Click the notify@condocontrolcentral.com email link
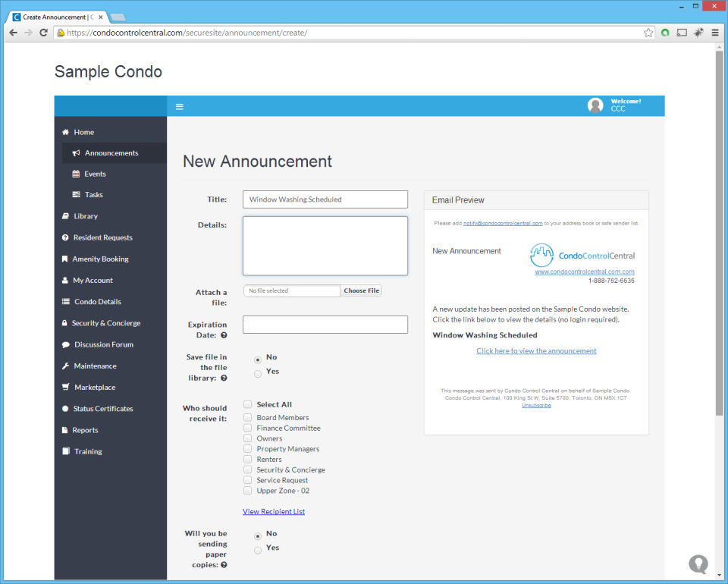Screen dimensions: 728x584 pos(503,223)
